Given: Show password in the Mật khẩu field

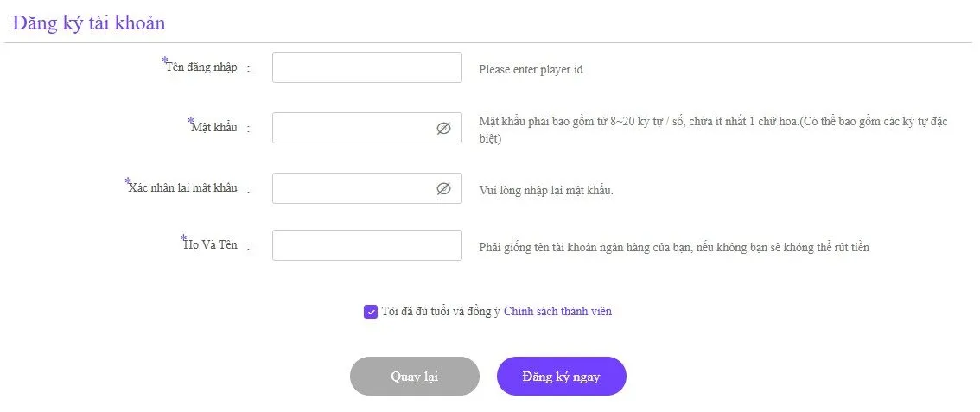Looking at the screenshot, I should 443,128.
